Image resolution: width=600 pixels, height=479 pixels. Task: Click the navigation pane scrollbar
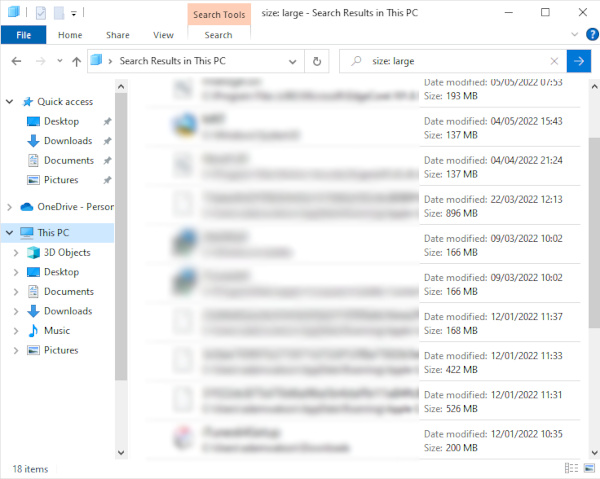pyautogui.click(x=121, y=236)
